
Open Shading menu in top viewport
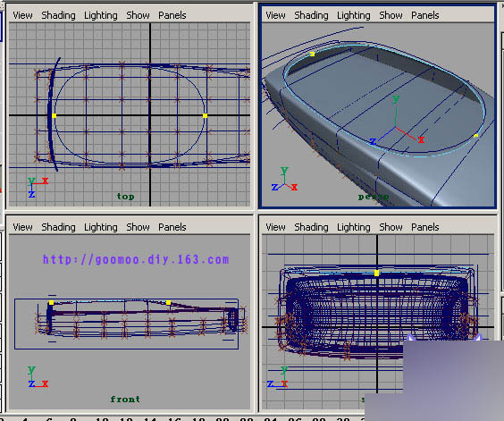pyautogui.click(x=58, y=15)
